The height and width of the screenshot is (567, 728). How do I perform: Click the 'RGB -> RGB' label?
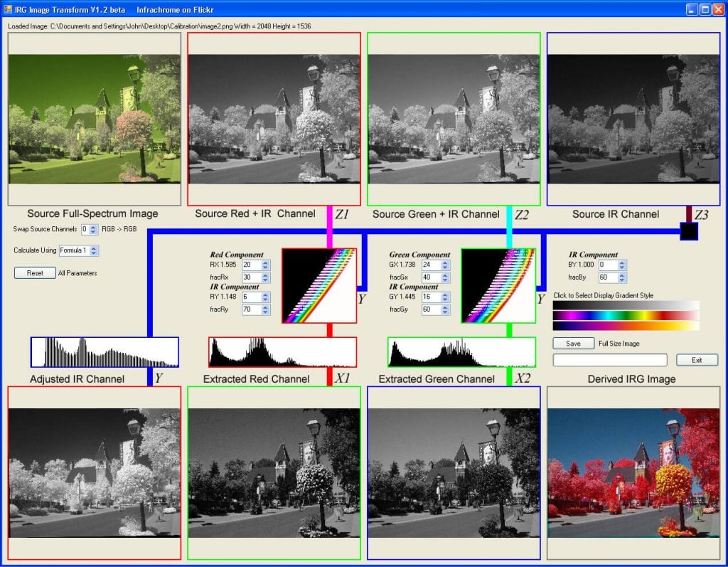(119, 229)
